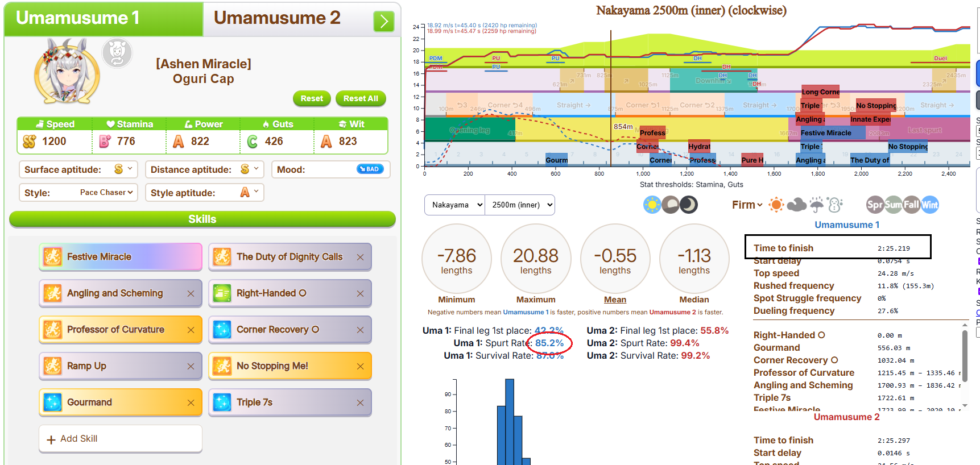Click the Professor of Curvature skill icon

[52, 330]
